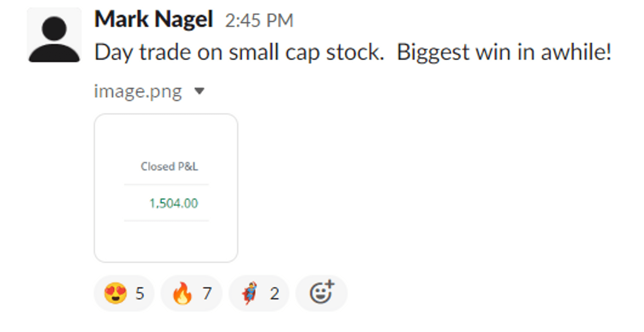This screenshot has width=644, height=332.
Task: Click the "Biggest win in awhile!" text
Action: 504,52
